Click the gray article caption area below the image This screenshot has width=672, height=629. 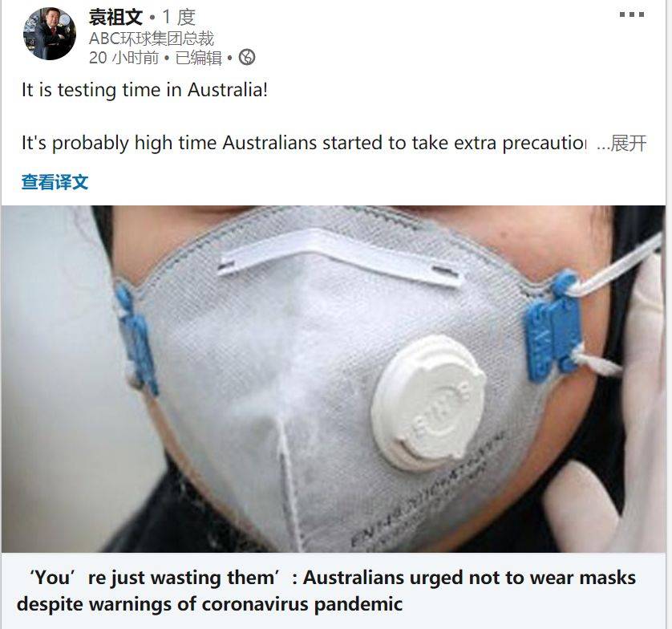334,590
